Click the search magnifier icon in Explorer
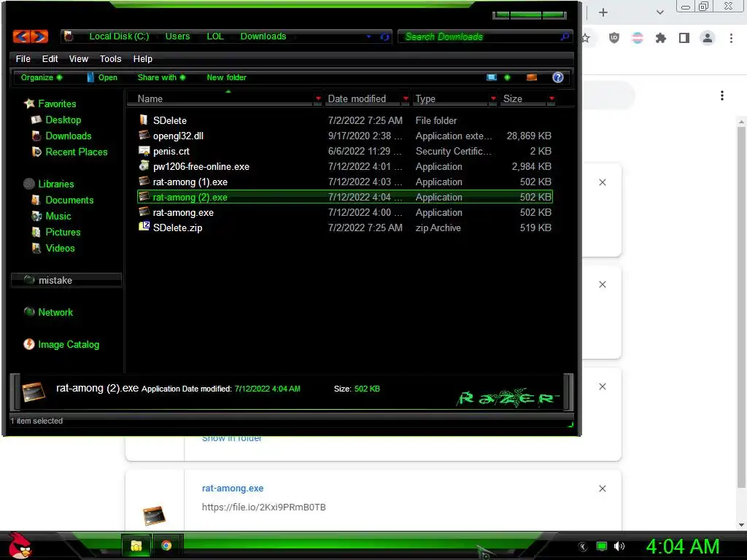The height and width of the screenshot is (560, 747). pyautogui.click(x=565, y=36)
